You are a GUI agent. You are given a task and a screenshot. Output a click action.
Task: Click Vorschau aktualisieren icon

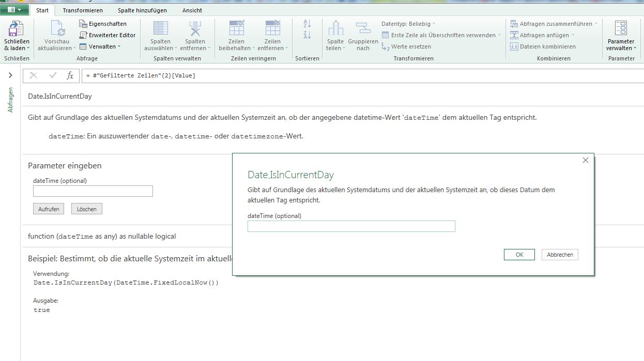point(57,29)
